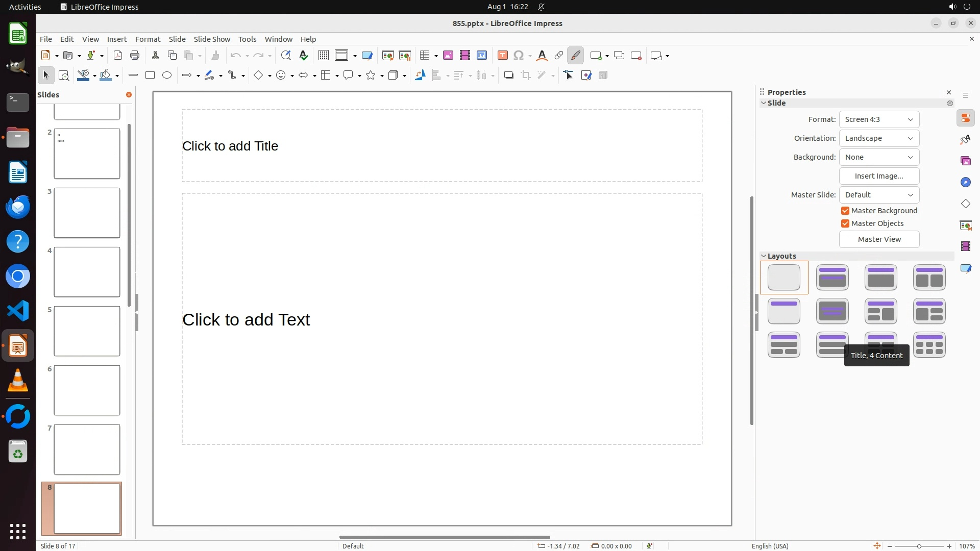Uncheck the Master Background checkbox
This screenshot has width=980, height=551.
tap(845, 211)
